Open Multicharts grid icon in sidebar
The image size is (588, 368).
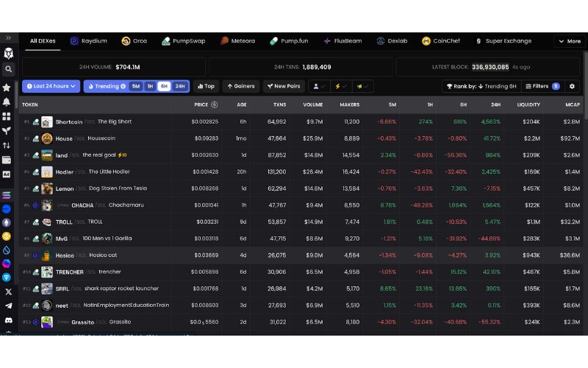tap(7, 116)
